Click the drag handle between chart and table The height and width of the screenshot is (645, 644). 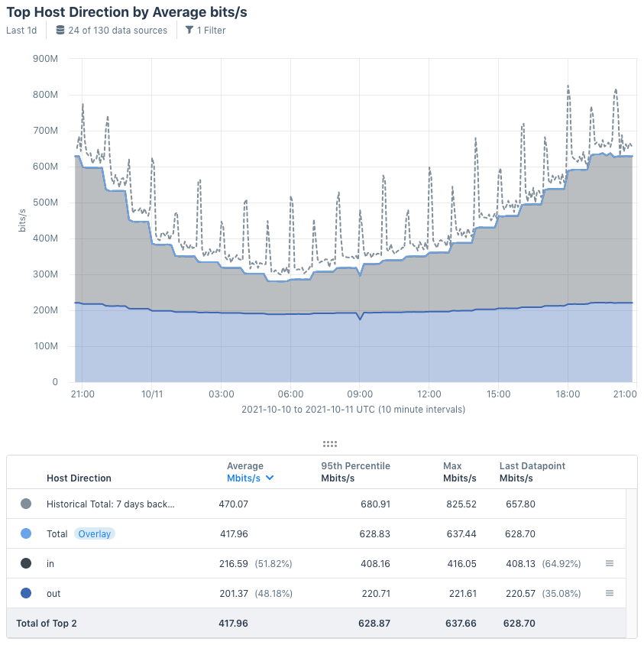tap(328, 444)
